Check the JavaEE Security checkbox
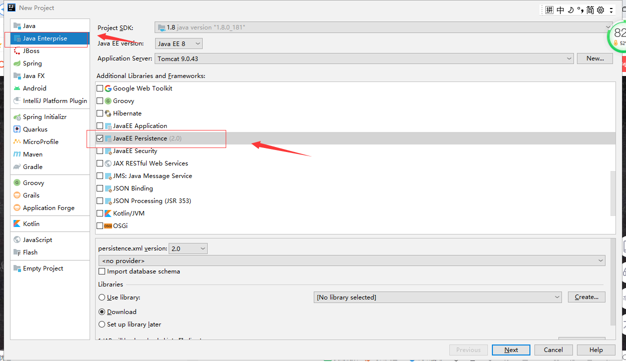The image size is (626, 364). [100, 150]
